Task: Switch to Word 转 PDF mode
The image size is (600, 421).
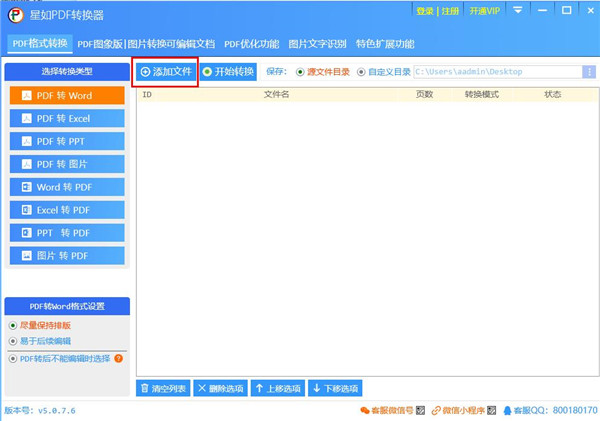Action: (67, 187)
